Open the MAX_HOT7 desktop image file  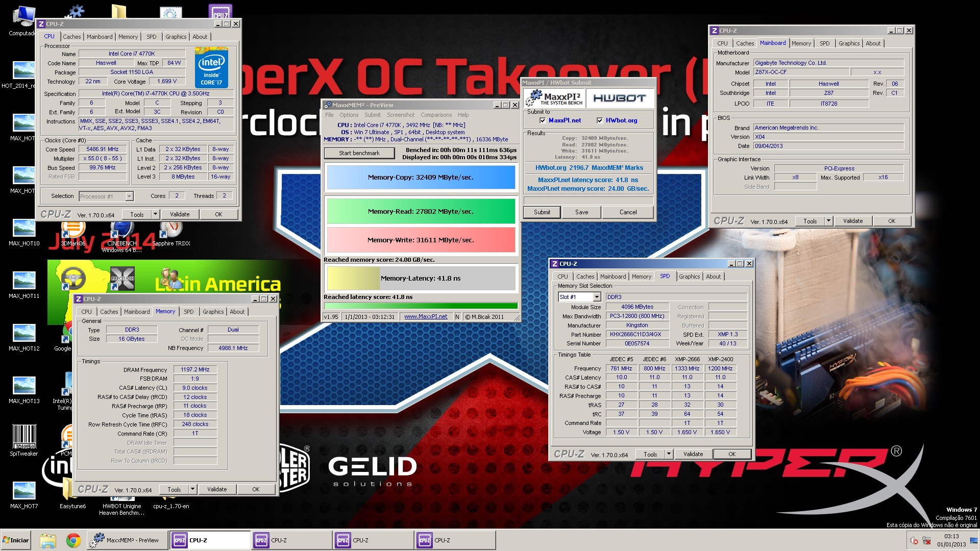click(24, 495)
